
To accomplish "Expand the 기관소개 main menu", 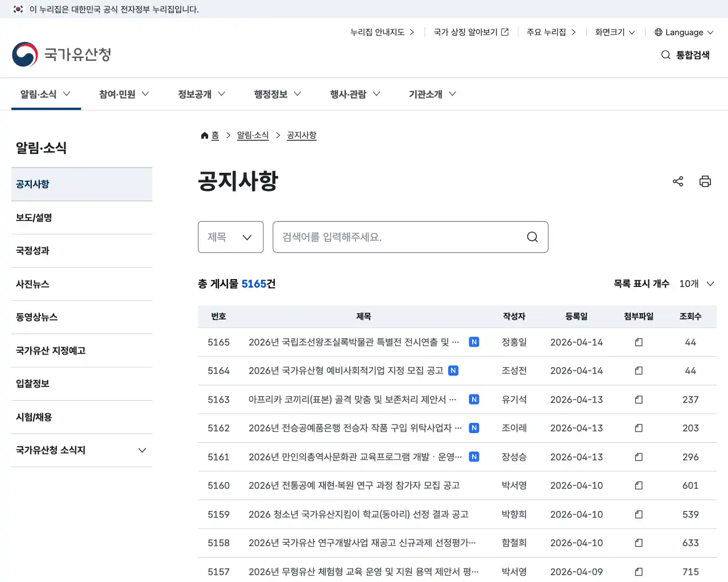I will coord(432,94).
